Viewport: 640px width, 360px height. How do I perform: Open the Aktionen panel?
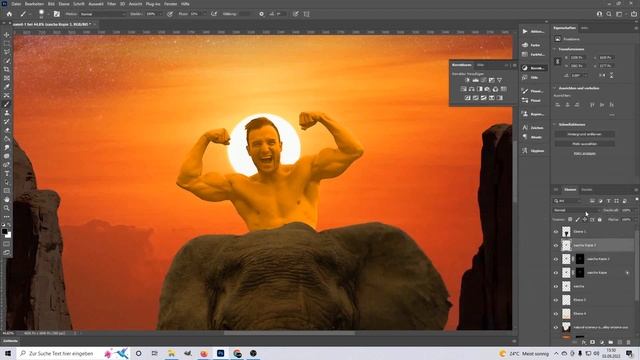pyautogui.click(x=534, y=31)
